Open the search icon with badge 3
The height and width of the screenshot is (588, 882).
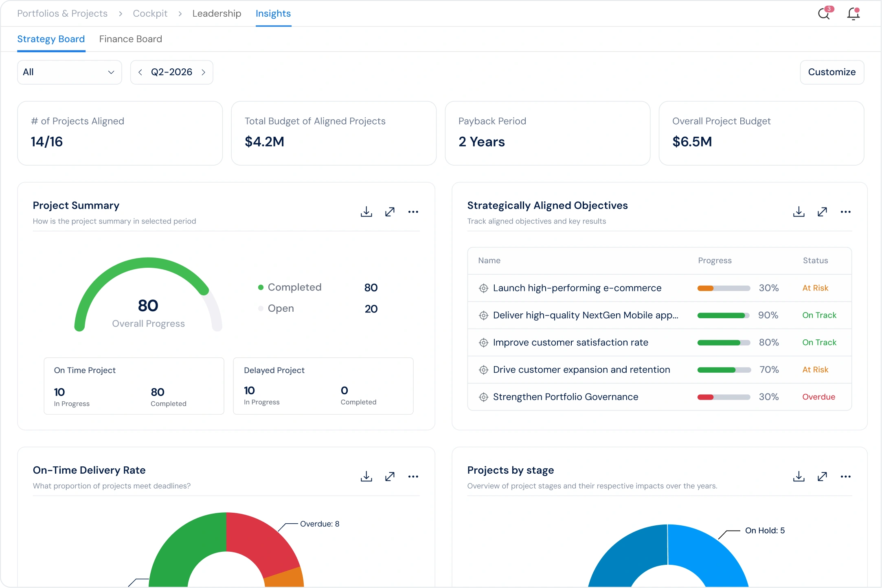825,13
